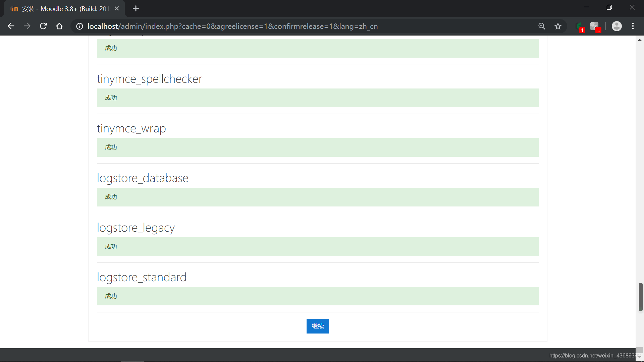Close the Moodle installation tab

pyautogui.click(x=117, y=9)
